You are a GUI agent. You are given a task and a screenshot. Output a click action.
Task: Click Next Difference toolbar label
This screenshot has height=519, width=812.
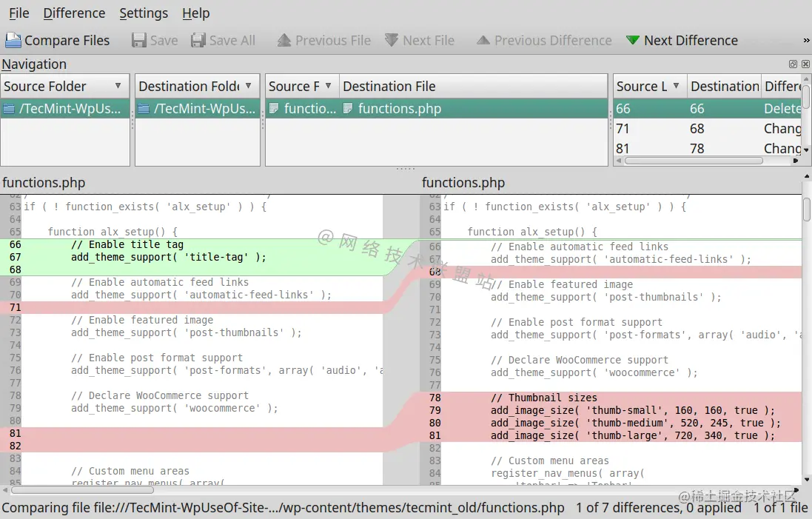point(691,41)
